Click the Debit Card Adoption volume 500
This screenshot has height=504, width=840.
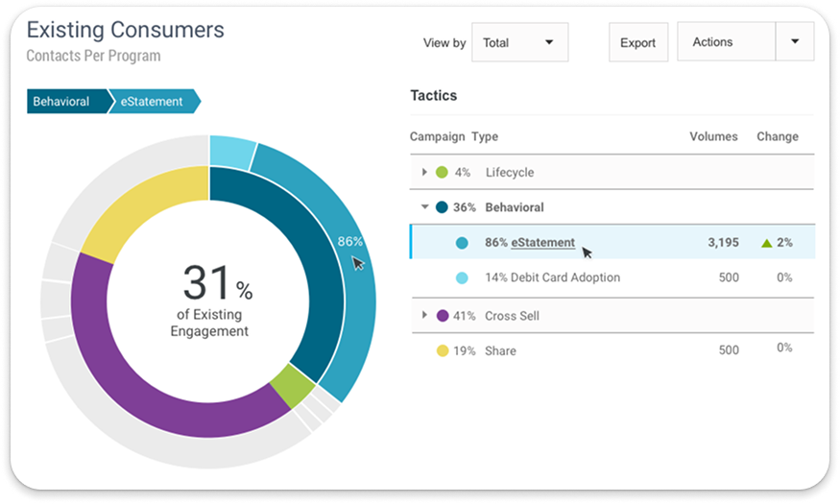tap(729, 277)
